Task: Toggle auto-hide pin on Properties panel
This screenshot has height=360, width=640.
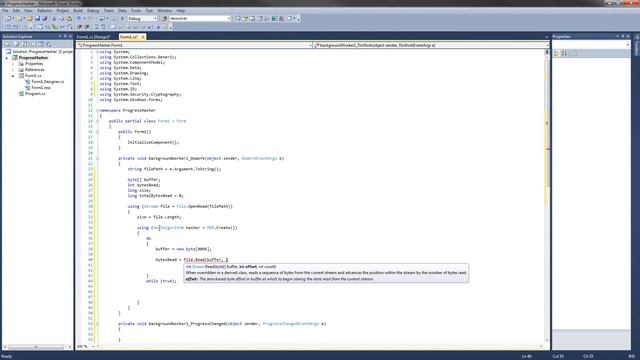Action: (623, 36)
